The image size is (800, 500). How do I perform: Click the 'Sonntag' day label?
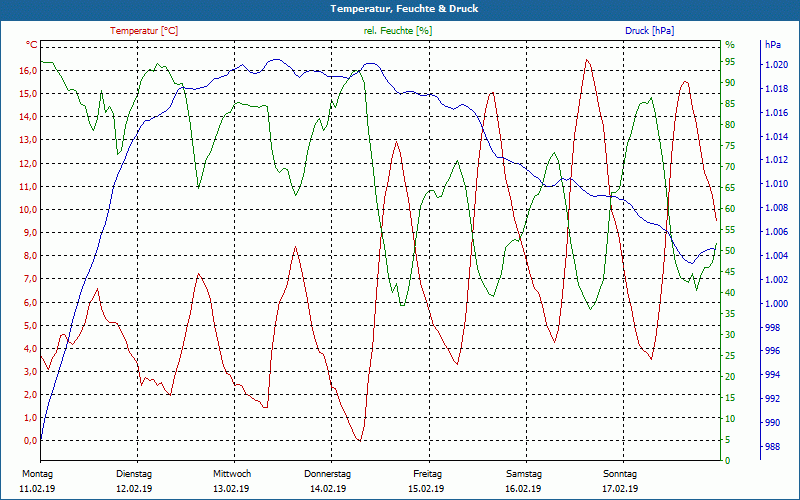point(620,474)
